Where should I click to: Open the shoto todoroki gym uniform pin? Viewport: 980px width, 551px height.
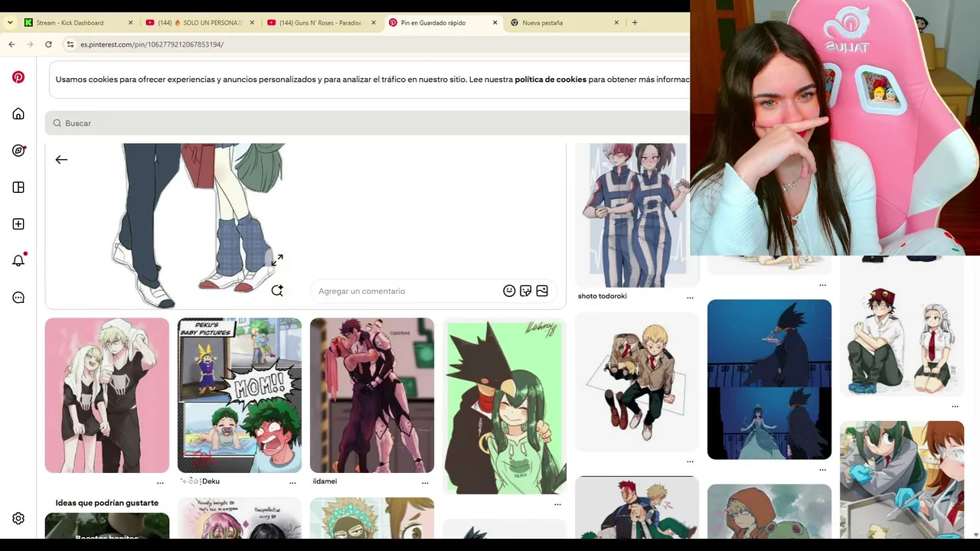click(637, 215)
